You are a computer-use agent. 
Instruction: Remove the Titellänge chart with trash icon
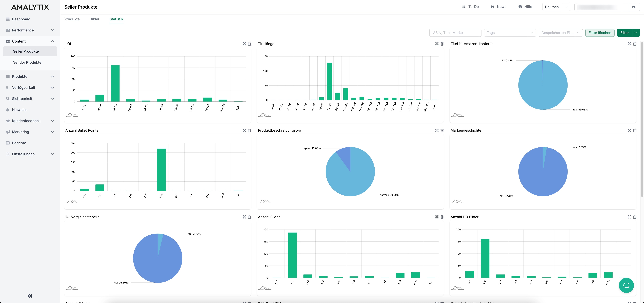[x=442, y=44]
